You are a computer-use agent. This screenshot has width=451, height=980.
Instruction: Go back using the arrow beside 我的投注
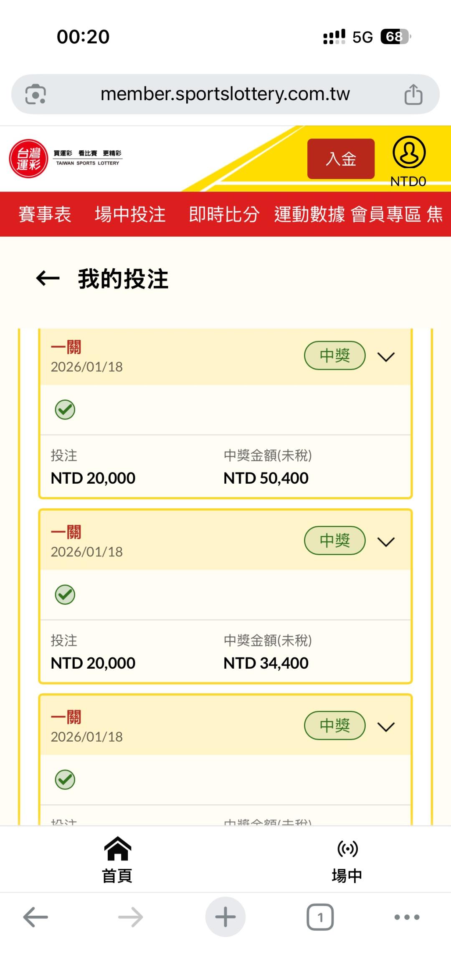pyautogui.click(x=48, y=278)
